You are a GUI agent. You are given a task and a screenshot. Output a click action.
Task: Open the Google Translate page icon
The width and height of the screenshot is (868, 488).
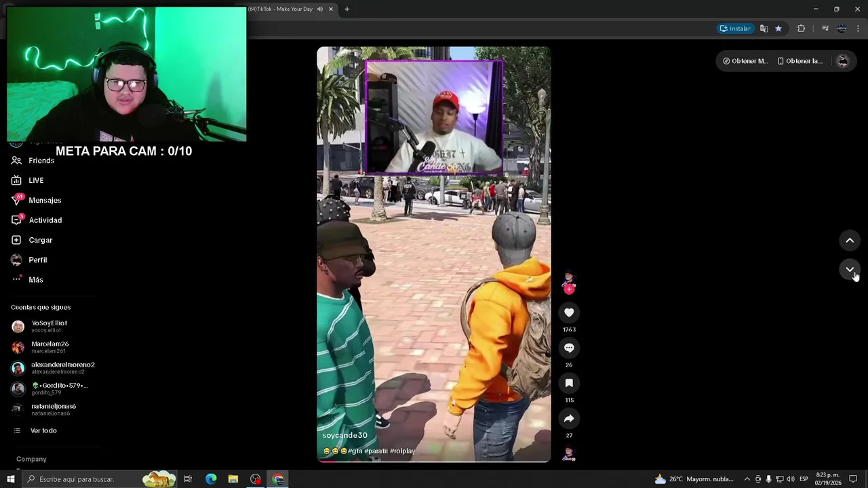click(764, 28)
